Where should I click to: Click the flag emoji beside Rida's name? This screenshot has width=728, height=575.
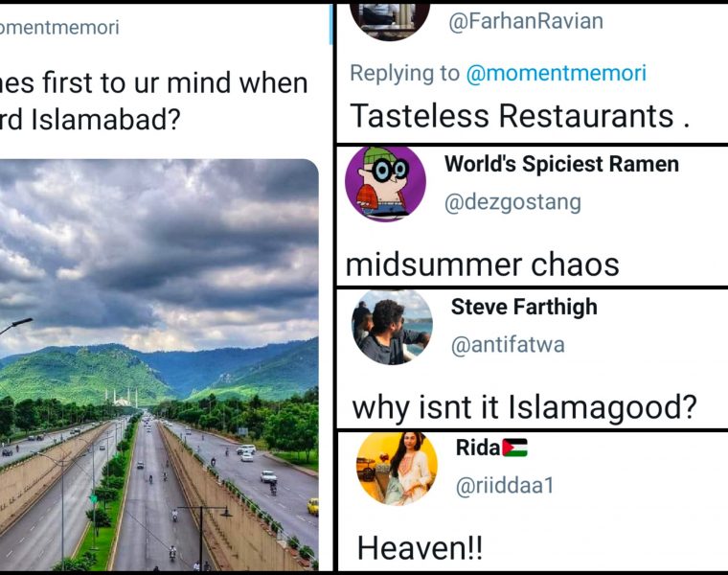pos(514,448)
